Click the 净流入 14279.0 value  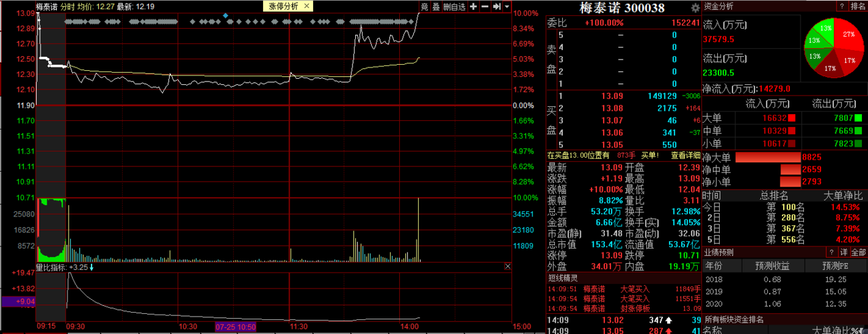point(773,88)
